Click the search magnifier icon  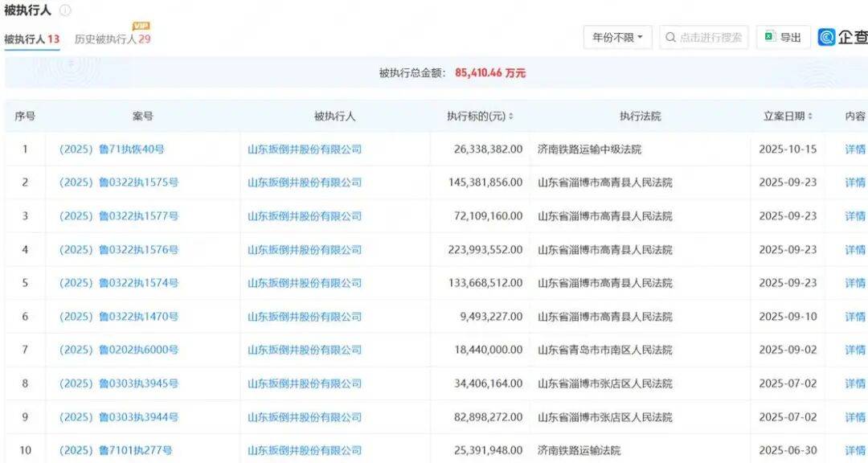pos(670,37)
